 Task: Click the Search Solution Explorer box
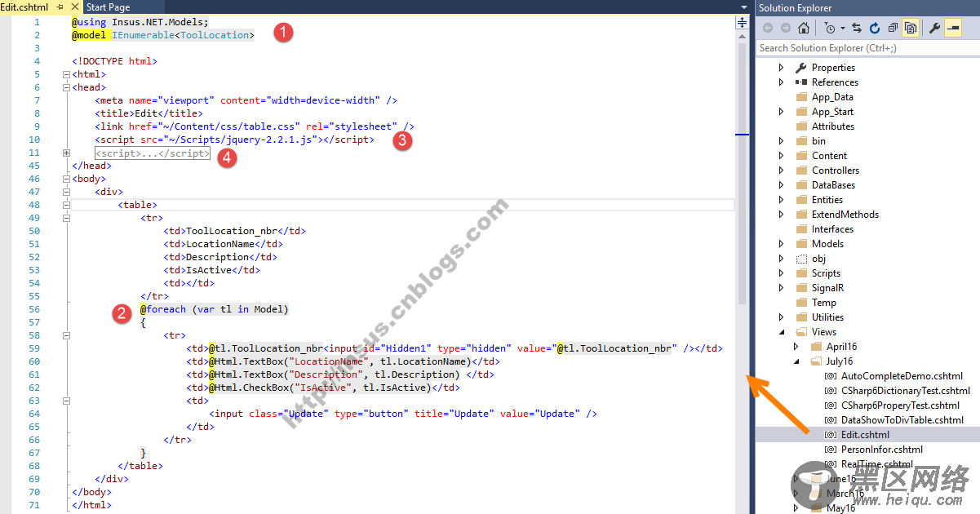pyautogui.click(x=867, y=48)
